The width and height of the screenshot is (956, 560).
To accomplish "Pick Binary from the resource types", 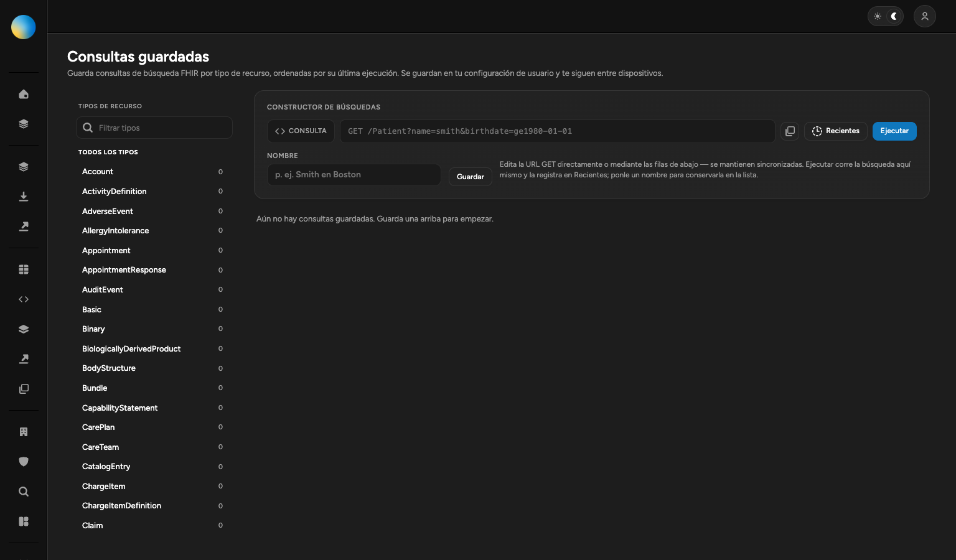I will [152, 329].
